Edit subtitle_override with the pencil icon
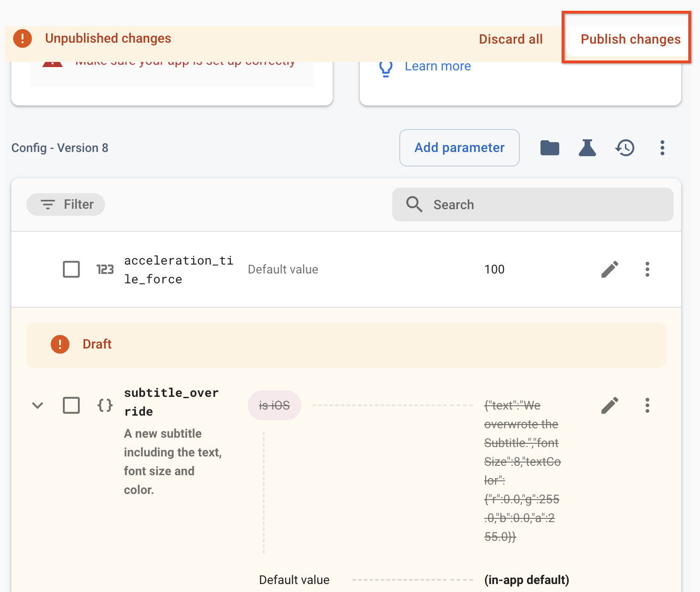 coord(609,405)
